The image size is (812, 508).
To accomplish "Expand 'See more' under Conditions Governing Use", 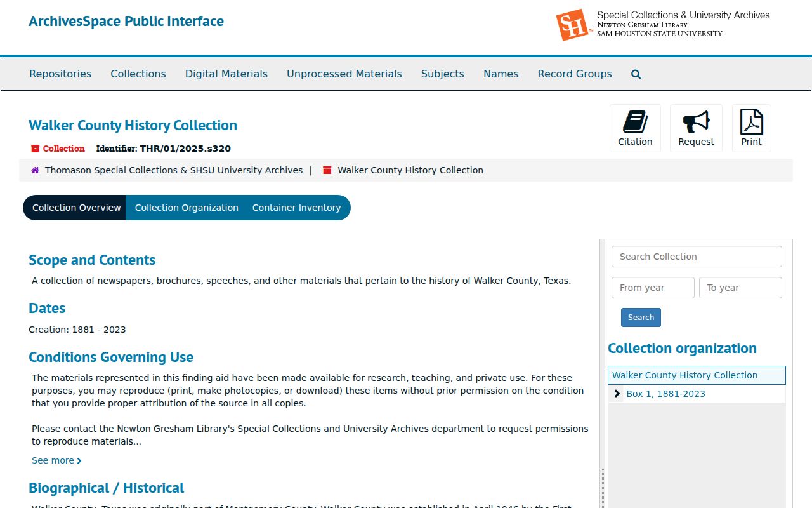I will click(56, 460).
